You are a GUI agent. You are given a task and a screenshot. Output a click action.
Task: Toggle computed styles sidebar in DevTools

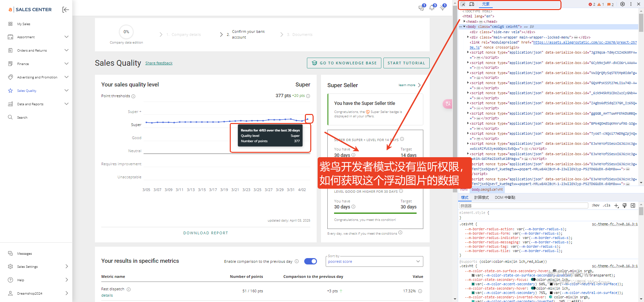click(633, 205)
